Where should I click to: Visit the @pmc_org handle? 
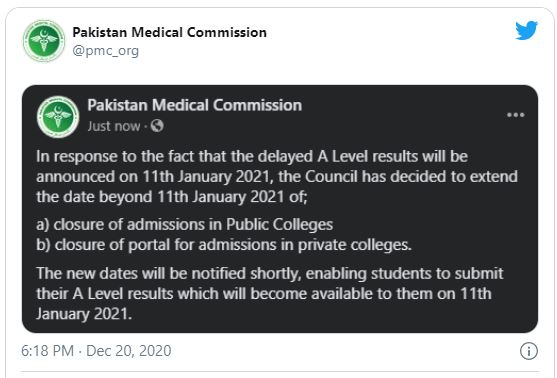click(106, 51)
